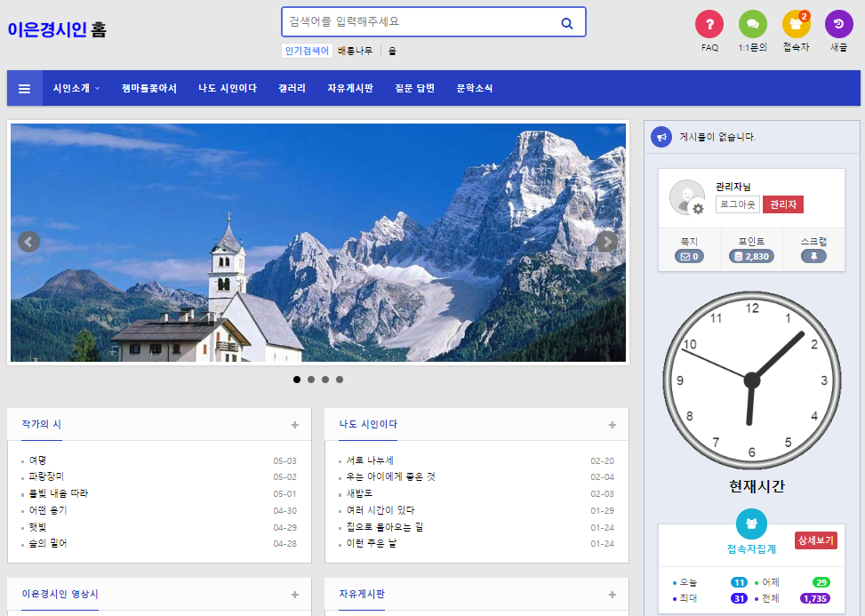865x616 pixels.
Task: Open the 갤러리 menu item
Action: click(x=292, y=88)
